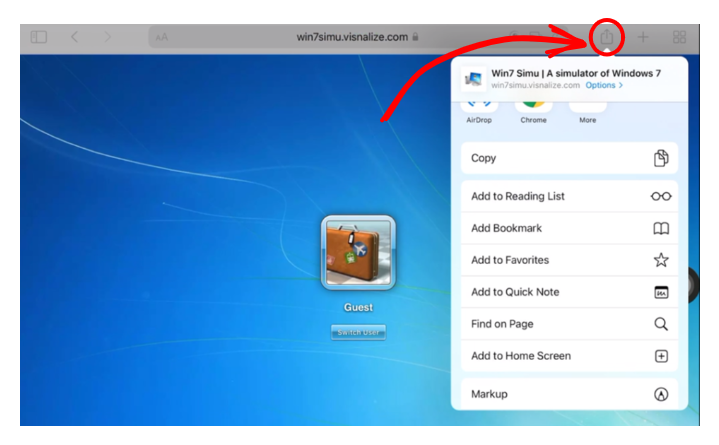Go back with the left arrow
719x445 pixels.
(x=74, y=37)
